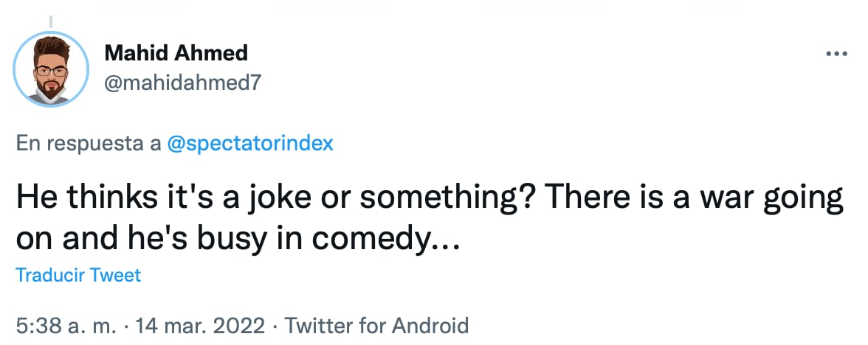Click the reply thread line above the avatar
Image resolution: width=868 pixels, height=345 pixels.
point(52,20)
